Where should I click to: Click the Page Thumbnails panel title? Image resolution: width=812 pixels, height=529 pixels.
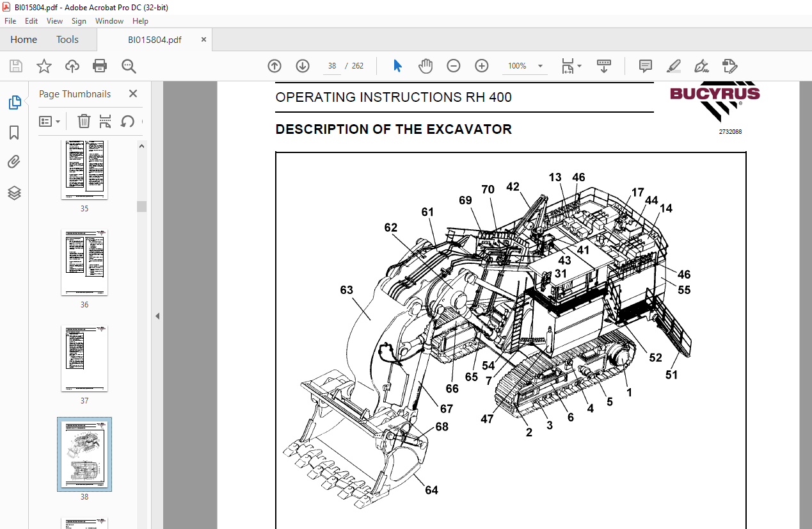point(75,94)
